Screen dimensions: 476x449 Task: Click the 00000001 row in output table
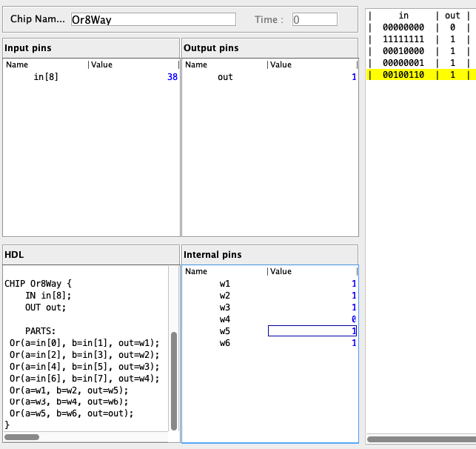point(420,63)
